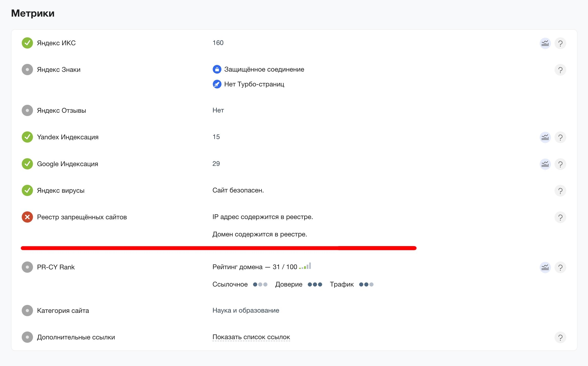Click the help icon beside Реестр запрещённых сайтов
588x366 pixels.
561,218
